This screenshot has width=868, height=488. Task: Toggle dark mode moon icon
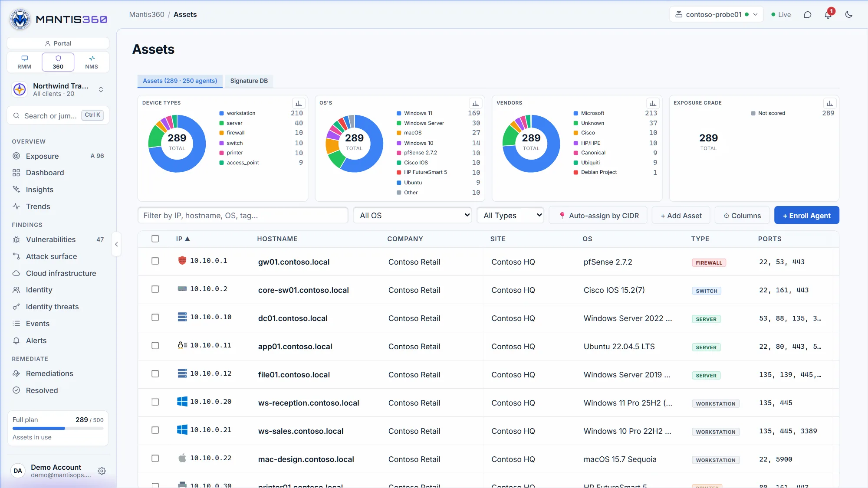click(x=849, y=14)
